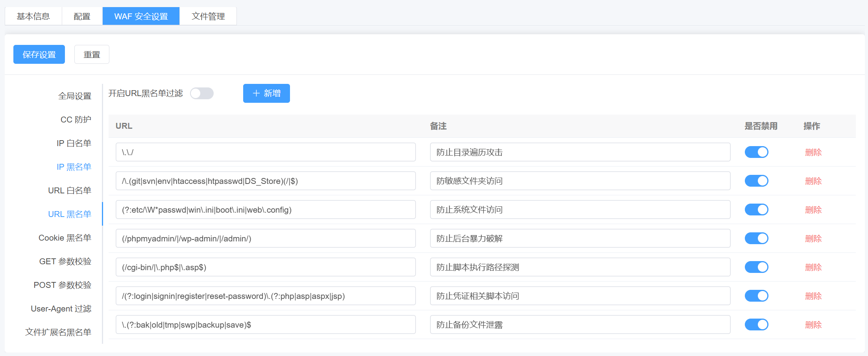Edit the URL field with phpmyadmin pattern

tap(266, 238)
